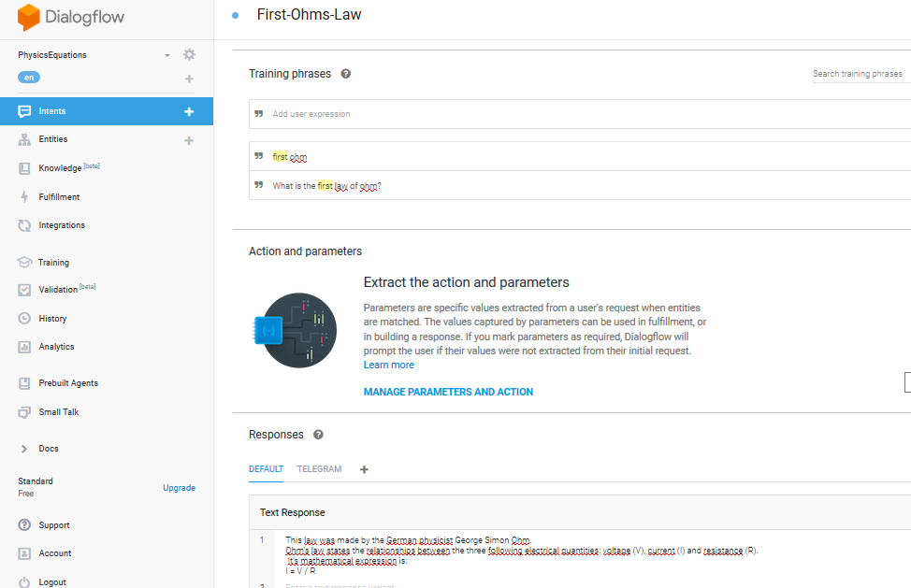This screenshot has height=588, width=911.
Task: Click the Knowledge book icon
Action: [x=24, y=168]
